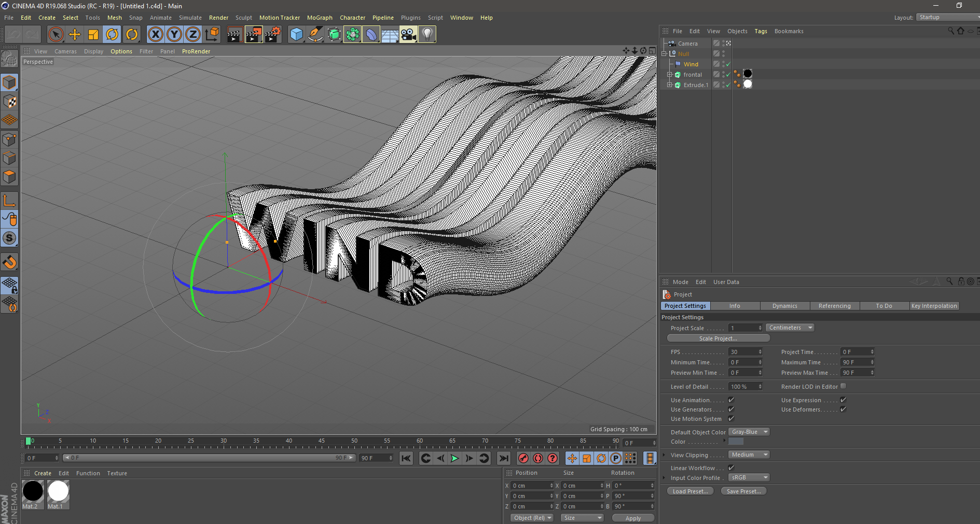Viewport: 980px width, 524px height.
Task: Play the animation forward
Action: coord(454,458)
